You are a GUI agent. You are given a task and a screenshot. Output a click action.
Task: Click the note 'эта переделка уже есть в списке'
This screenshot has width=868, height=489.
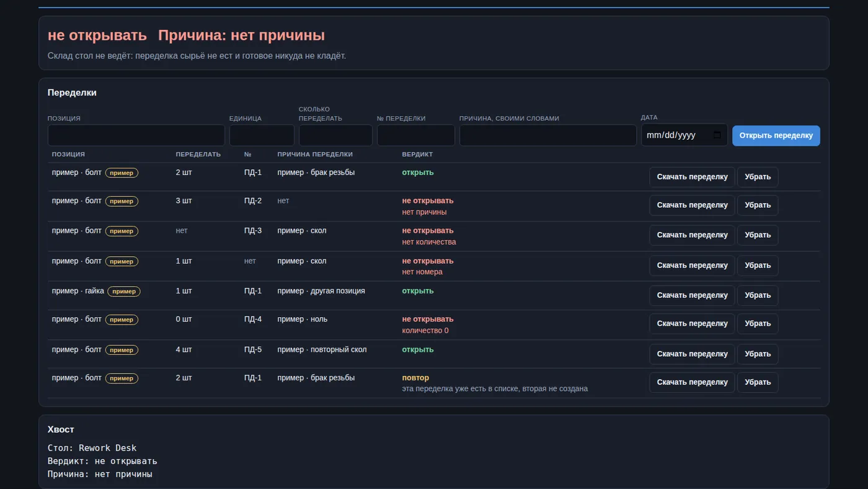495,389
